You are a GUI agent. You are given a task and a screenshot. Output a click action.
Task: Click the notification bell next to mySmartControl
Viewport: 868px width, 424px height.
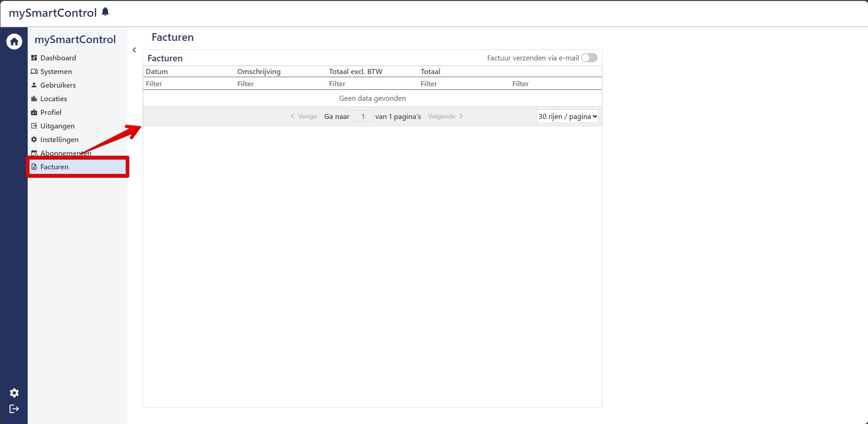pos(106,12)
